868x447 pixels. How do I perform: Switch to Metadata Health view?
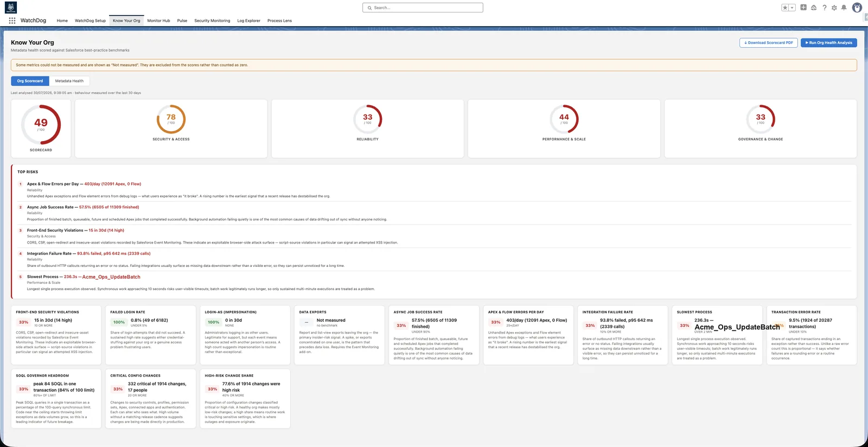coord(69,81)
